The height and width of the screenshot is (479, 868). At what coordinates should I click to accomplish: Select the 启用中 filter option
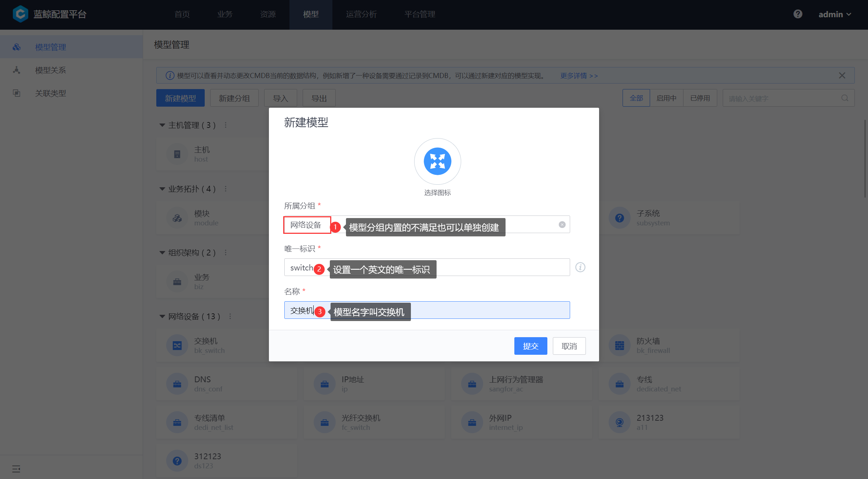click(x=666, y=98)
